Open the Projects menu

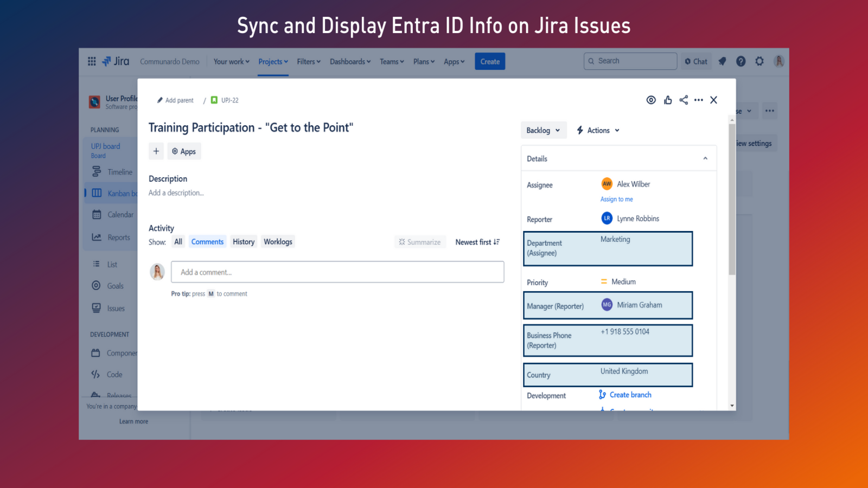pos(273,62)
